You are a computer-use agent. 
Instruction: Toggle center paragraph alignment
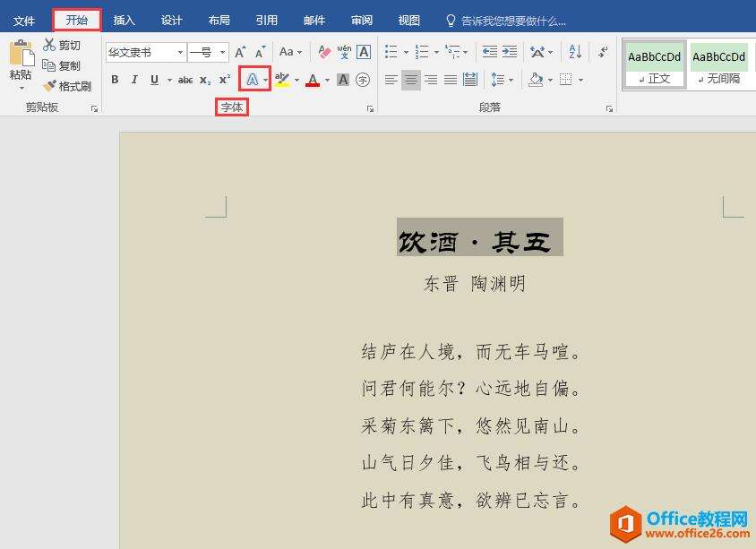[410, 79]
